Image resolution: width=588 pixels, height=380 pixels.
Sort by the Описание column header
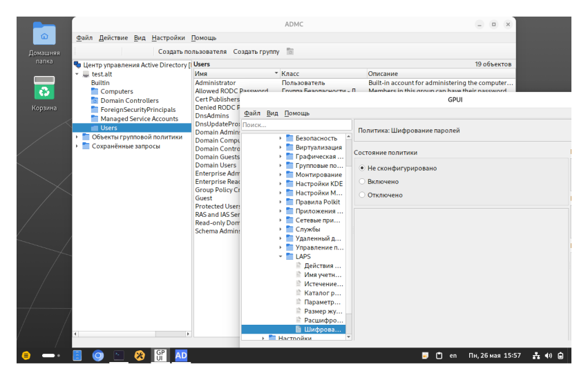[441, 73]
